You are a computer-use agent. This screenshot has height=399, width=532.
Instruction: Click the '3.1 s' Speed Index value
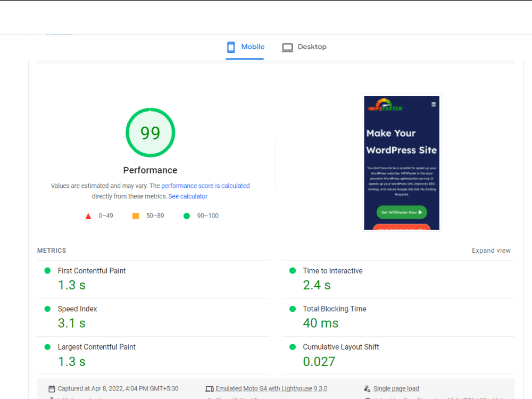(x=72, y=323)
